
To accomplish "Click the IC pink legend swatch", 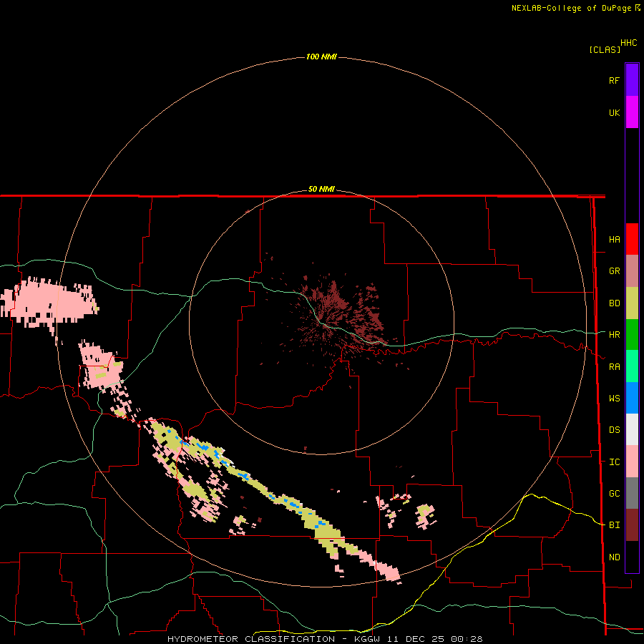I will 632,462.
